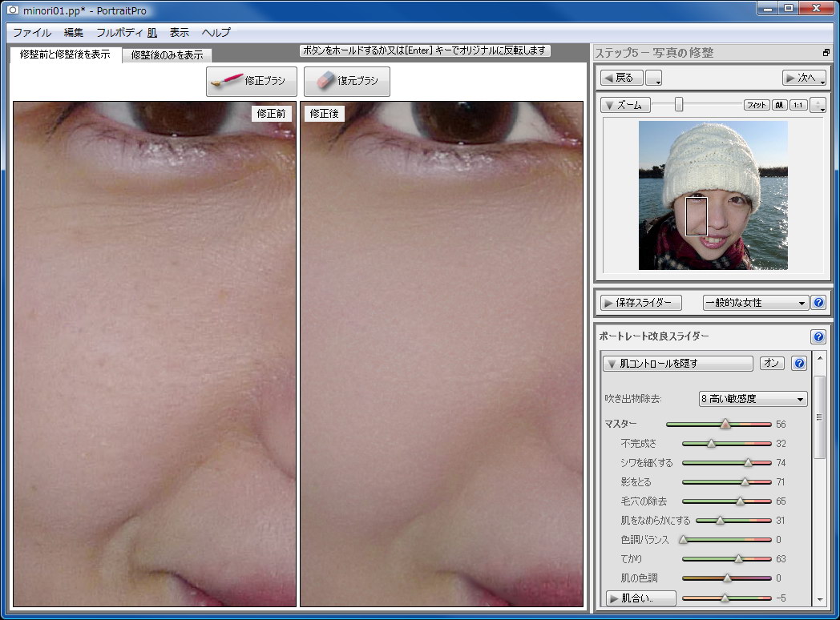Open the フルボディ 肌 menu
The width and height of the screenshot is (840, 620).
tap(127, 33)
